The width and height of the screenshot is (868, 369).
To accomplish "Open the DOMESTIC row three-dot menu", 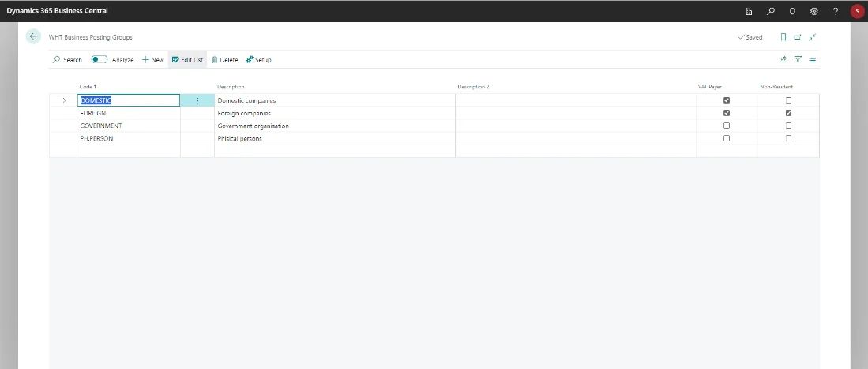I will tap(197, 100).
